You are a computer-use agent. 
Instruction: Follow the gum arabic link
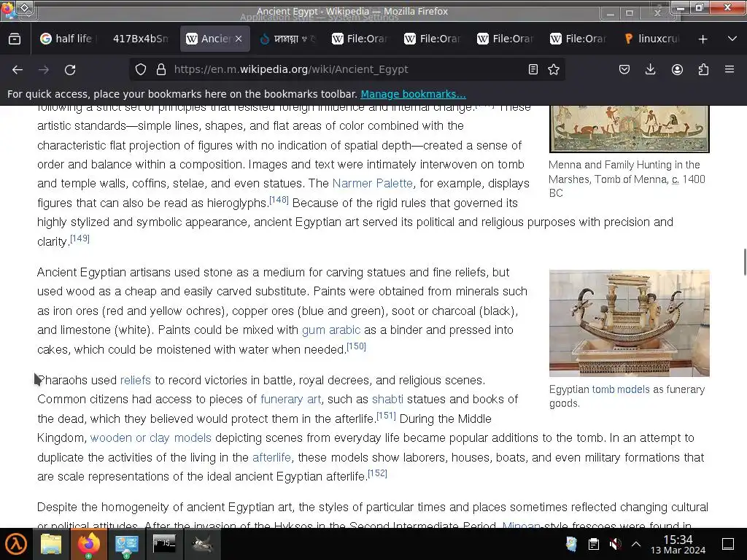point(331,330)
